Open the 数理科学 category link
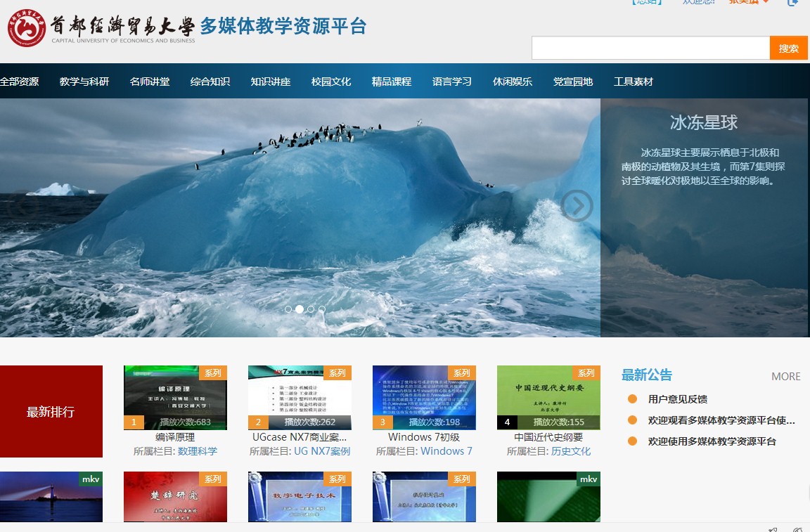Screen dimensions: 810x532 pyautogui.click(x=198, y=451)
